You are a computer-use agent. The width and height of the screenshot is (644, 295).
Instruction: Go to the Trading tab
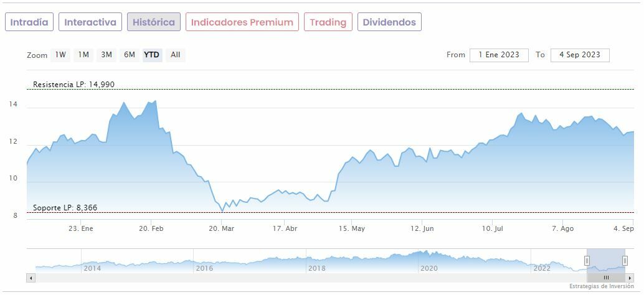click(x=328, y=22)
